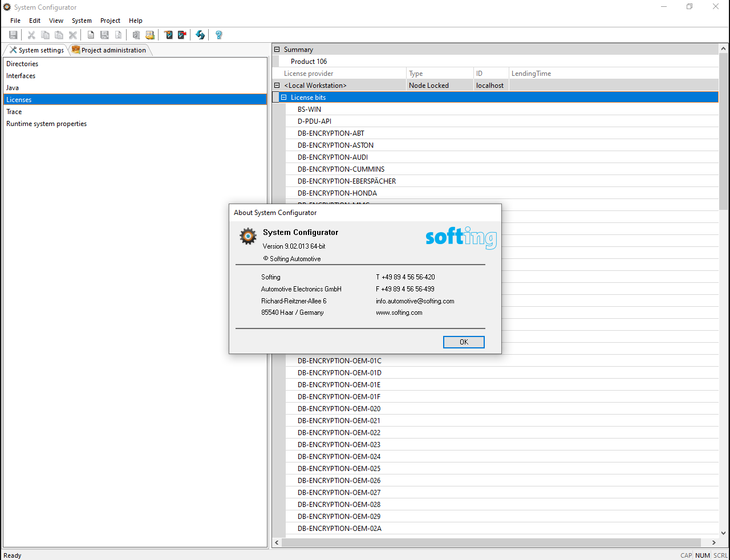Click the www.softing.com website text
The height and width of the screenshot is (560, 730).
click(399, 313)
